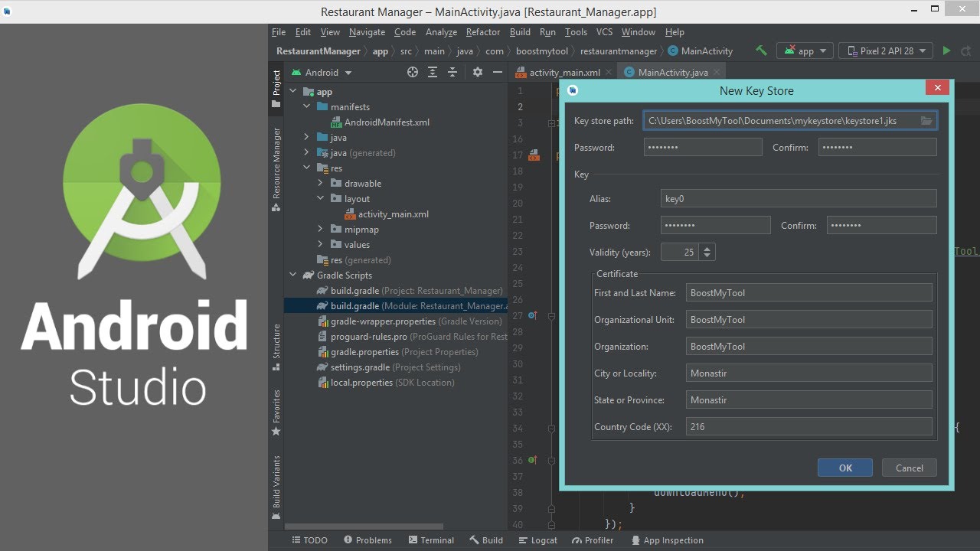This screenshot has height=551, width=980.
Task: Collapse the app module tree node
Action: click(x=293, y=92)
